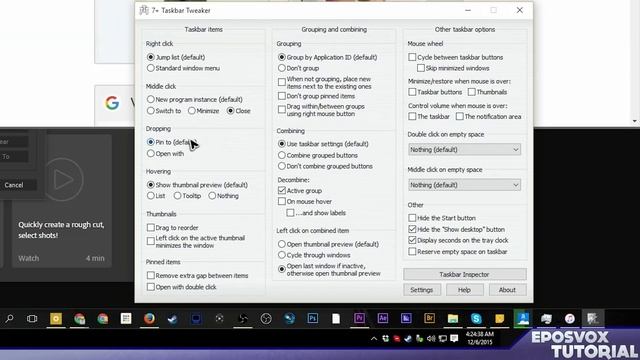Click the About button
The image size is (640, 360).
[507, 290]
